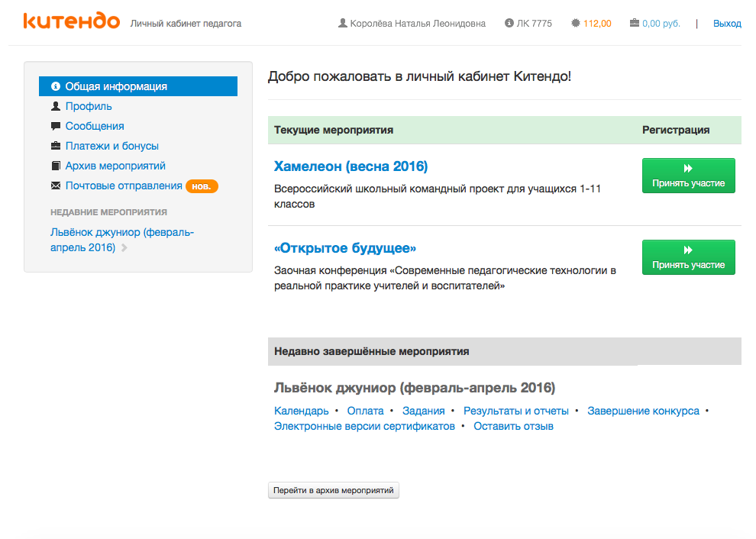The image size is (756, 539).
Task: Click the briefcase icon beside 0,00 руб.
Action: (x=635, y=23)
